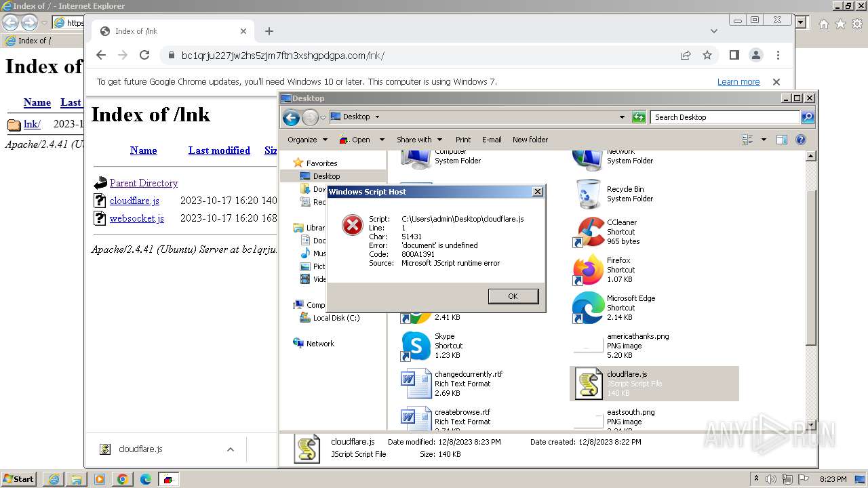The width and height of the screenshot is (868, 488).
Task: Click the Edge taskbar icon
Action: (x=145, y=479)
